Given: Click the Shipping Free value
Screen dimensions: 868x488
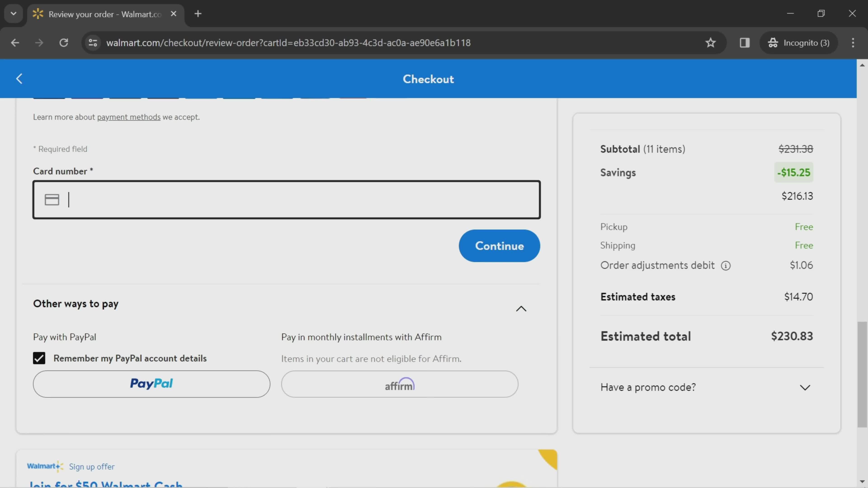Looking at the screenshot, I should tap(804, 245).
